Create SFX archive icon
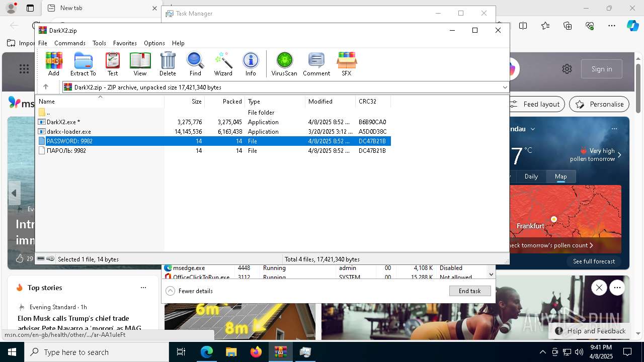The width and height of the screenshot is (644, 362). pos(347,64)
